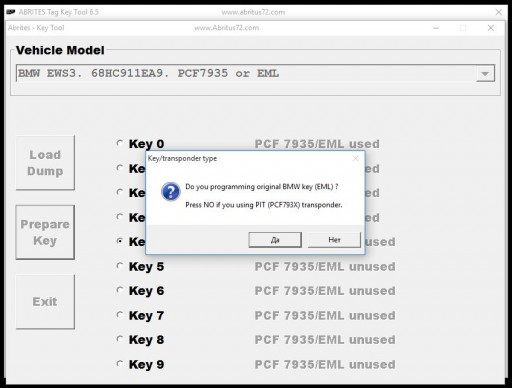Click the 'Key/transponder type' dialog title
Image resolution: width=512 pixels, height=388 pixels.
click(182, 158)
